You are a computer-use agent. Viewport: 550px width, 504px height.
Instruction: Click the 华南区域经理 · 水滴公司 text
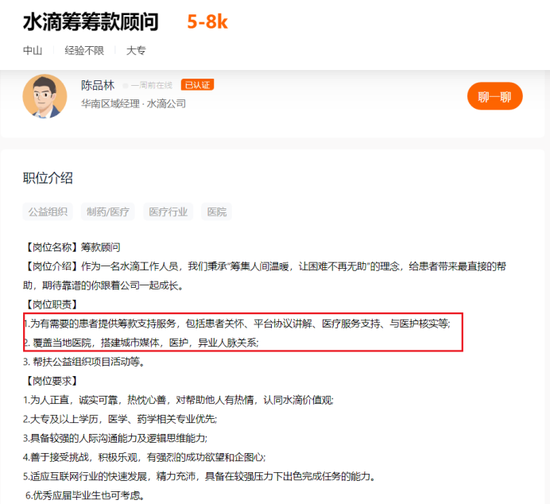click(x=133, y=103)
